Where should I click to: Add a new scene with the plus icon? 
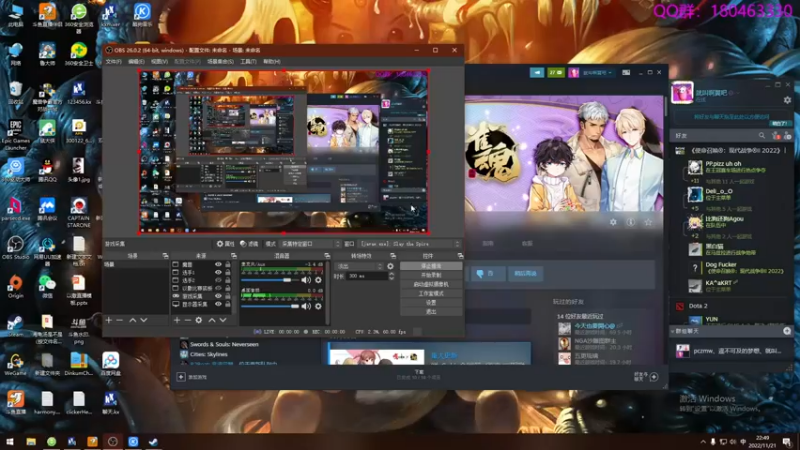109,320
